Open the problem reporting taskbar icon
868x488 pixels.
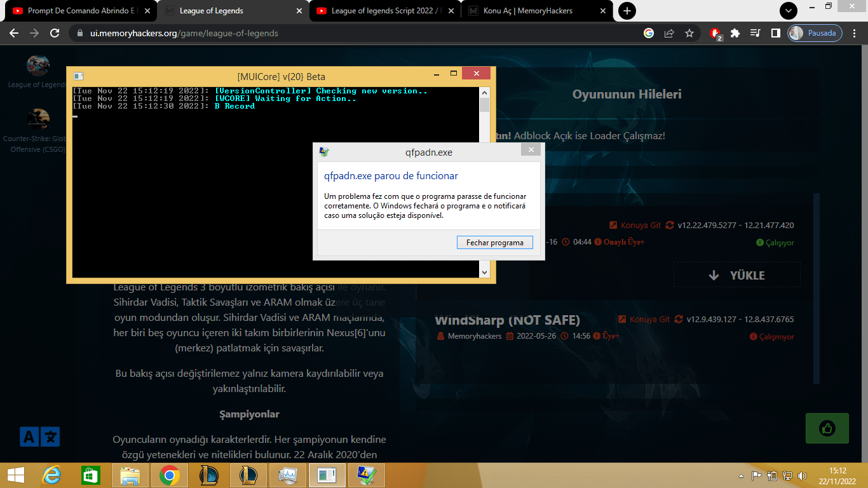tap(367, 475)
